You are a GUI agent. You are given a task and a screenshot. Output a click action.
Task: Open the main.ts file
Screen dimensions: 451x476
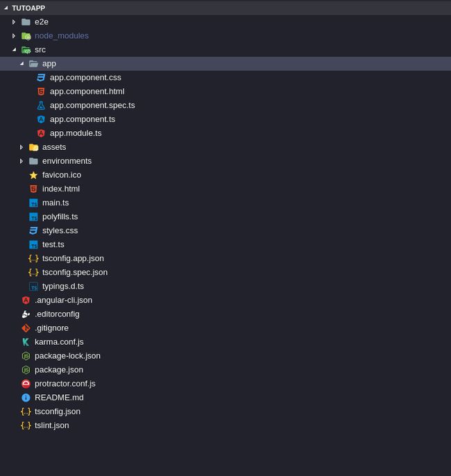coord(56,203)
